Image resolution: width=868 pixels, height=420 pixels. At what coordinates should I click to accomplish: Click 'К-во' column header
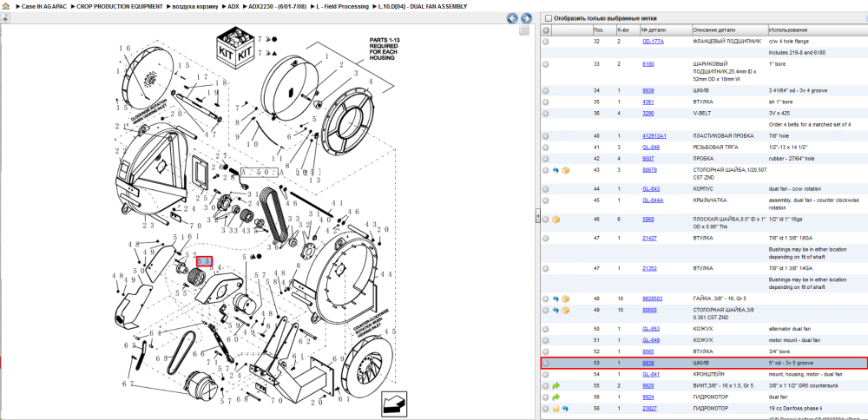click(x=628, y=30)
